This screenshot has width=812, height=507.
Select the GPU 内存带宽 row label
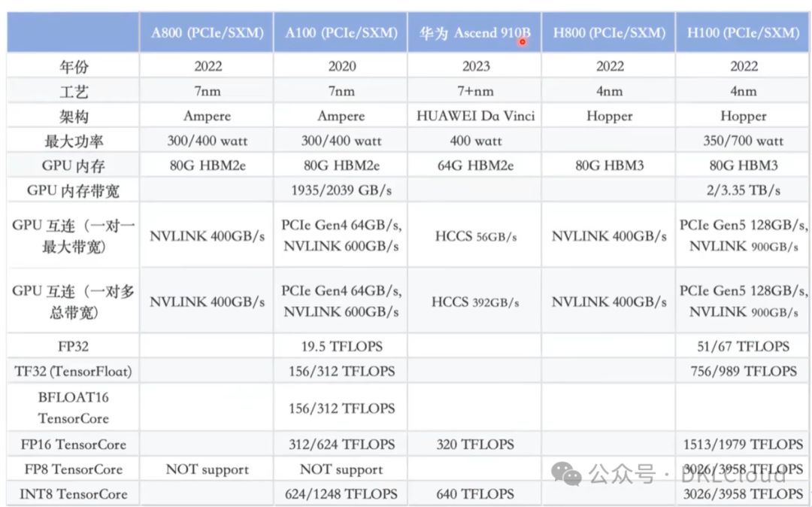pos(74,190)
